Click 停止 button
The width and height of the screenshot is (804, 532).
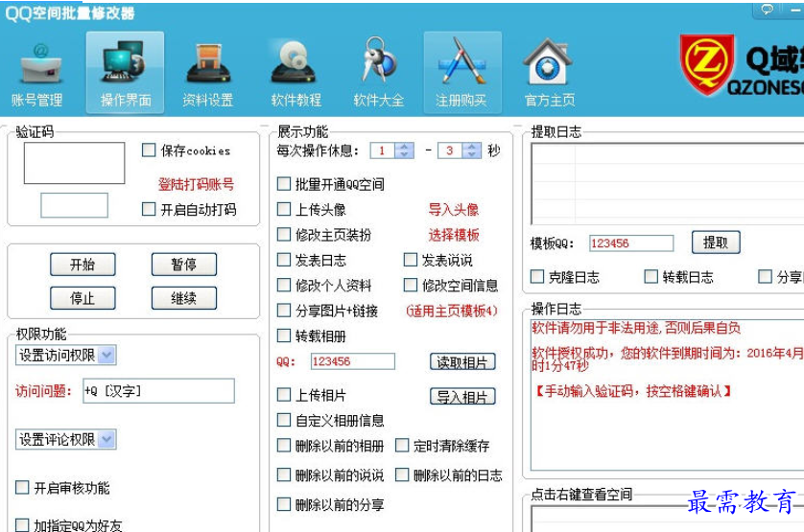point(83,298)
